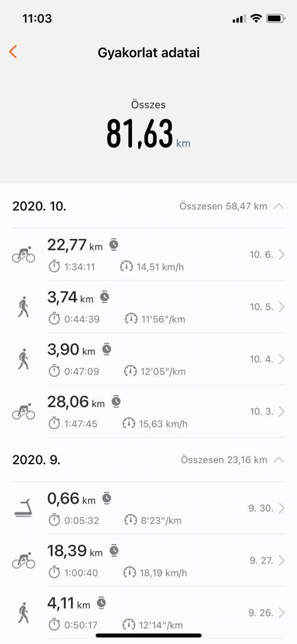Click the battery icon in status bar

275,18
